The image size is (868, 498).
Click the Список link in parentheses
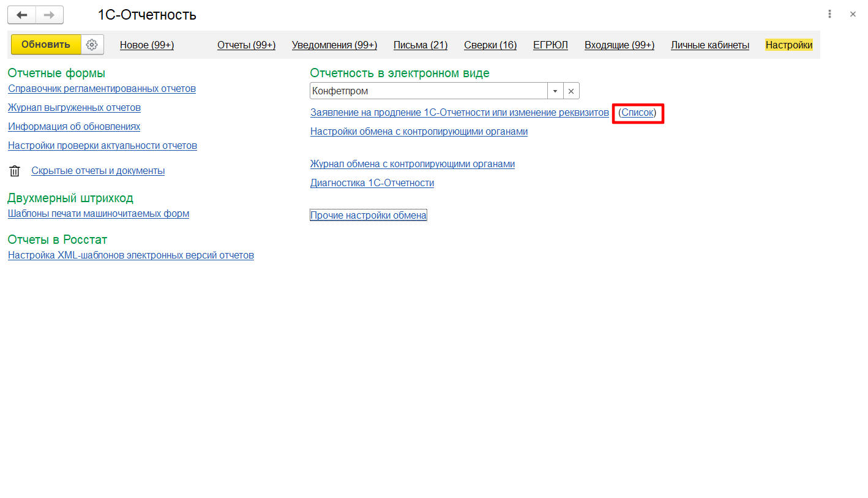(x=637, y=113)
